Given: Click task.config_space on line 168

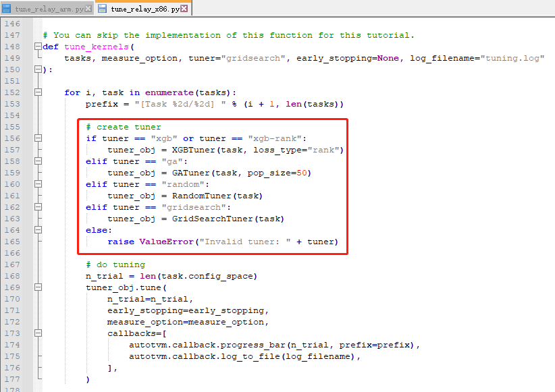Looking at the screenshot, I should point(207,277).
